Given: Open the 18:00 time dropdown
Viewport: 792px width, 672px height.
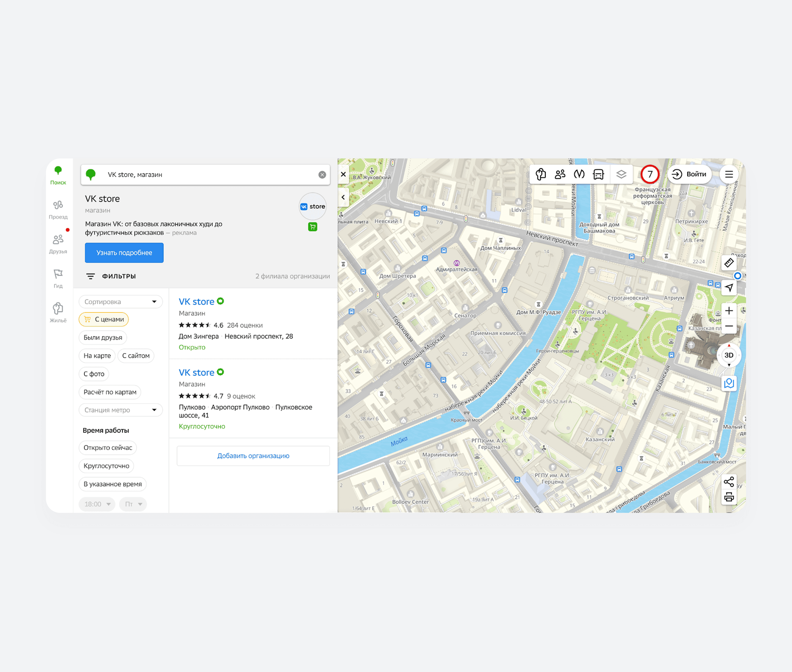Looking at the screenshot, I should click(97, 504).
